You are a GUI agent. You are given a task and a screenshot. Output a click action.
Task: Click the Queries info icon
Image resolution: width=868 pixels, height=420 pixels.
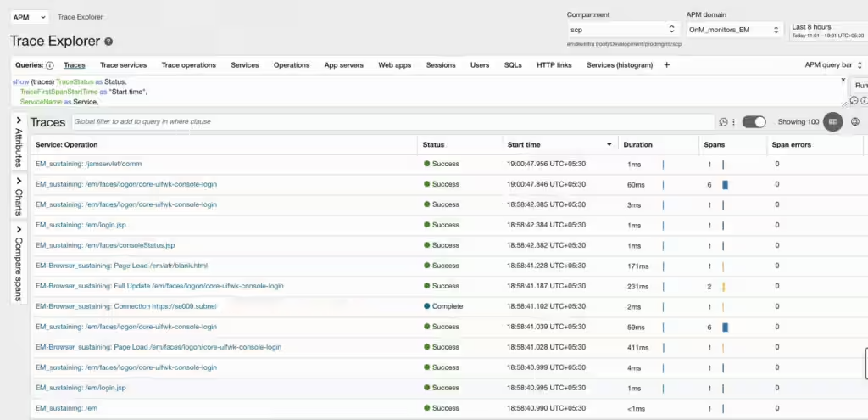[49, 65]
